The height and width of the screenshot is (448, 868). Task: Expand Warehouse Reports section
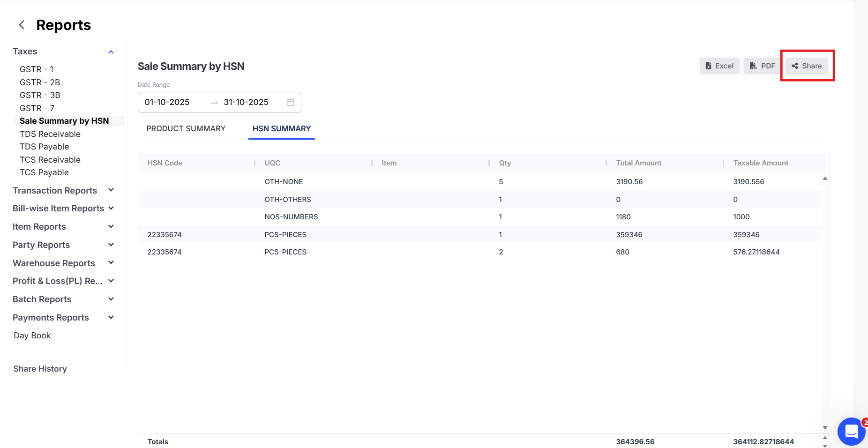(111, 263)
